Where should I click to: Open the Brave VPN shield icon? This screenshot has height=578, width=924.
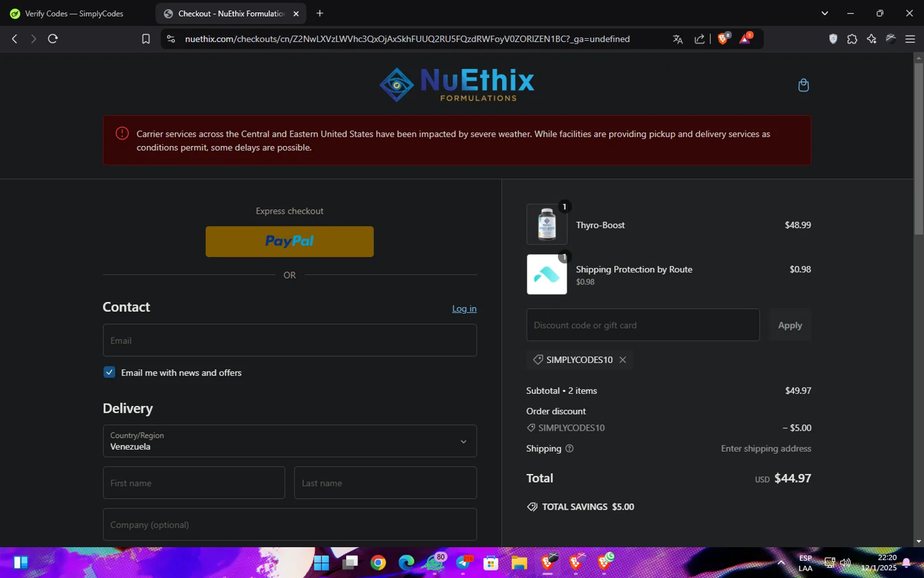833,39
